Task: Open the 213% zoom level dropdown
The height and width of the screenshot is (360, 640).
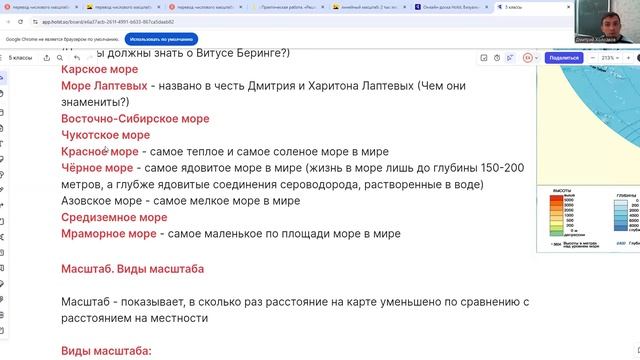Action: pyautogui.click(x=610, y=58)
